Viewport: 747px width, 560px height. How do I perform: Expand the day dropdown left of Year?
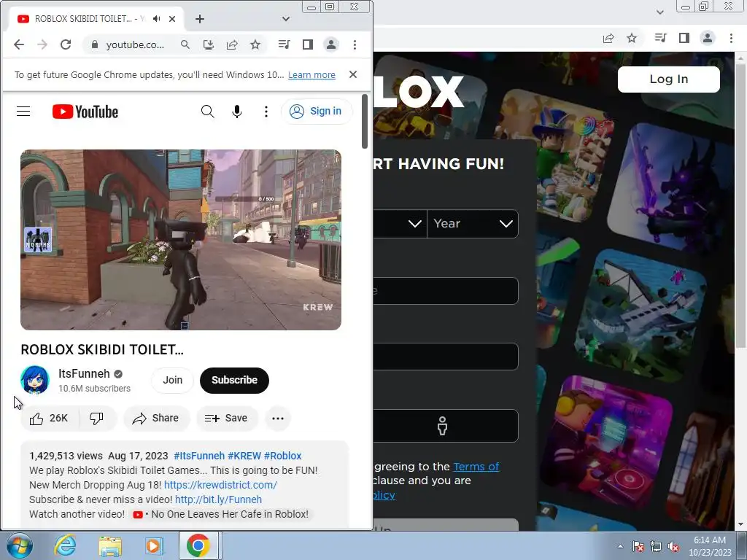(400, 224)
